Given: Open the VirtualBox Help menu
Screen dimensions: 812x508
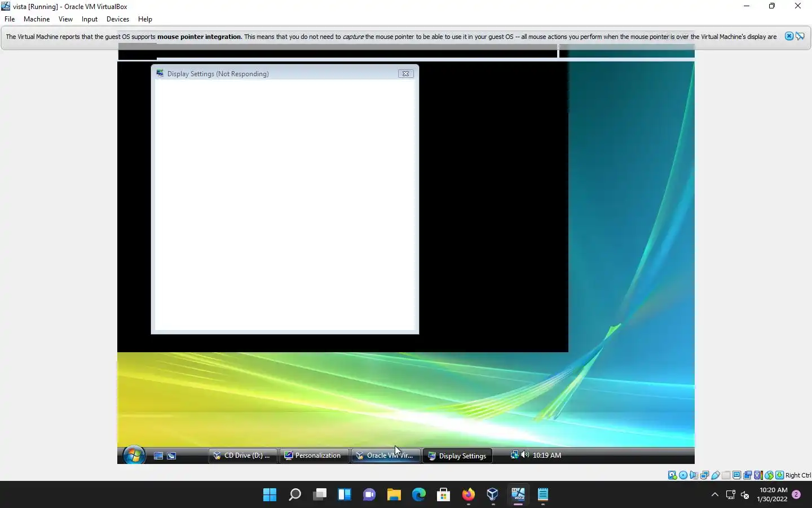Looking at the screenshot, I should (145, 19).
